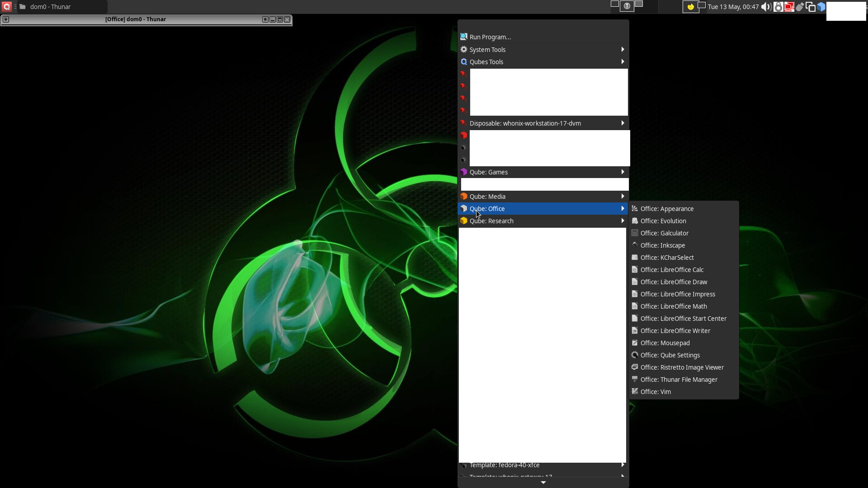Launch Office: Inkscape
Viewport: 868px width, 488px height.
coord(662,245)
